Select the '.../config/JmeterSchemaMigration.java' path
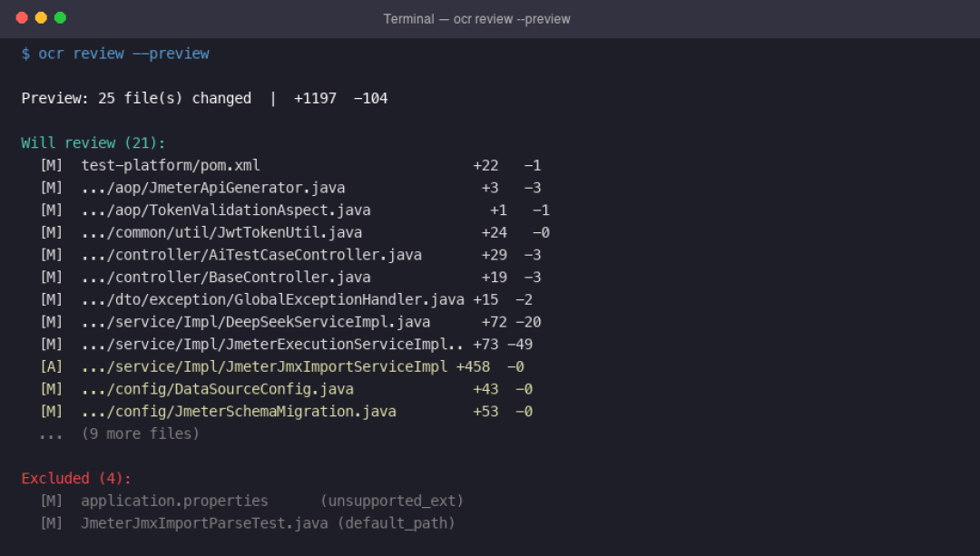Image resolution: width=980 pixels, height=556 pixels. (239, 412)
